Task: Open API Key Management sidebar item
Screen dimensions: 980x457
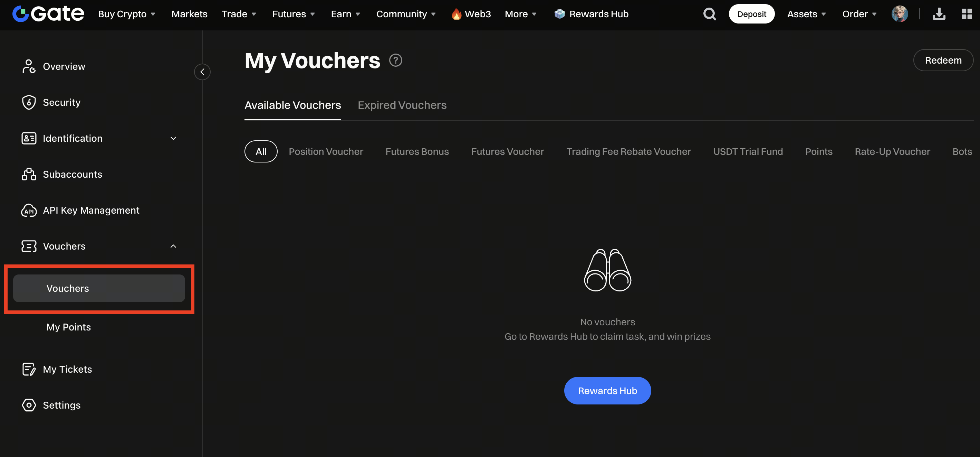Action: click(91, 210)
